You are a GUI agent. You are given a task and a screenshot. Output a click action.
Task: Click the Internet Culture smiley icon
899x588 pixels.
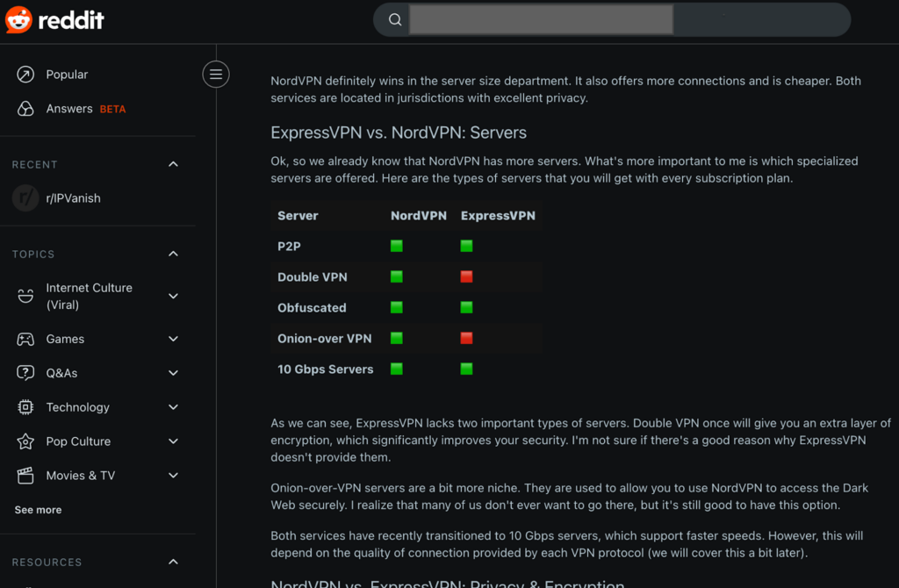pyautogui.click(x=25, y=297)
